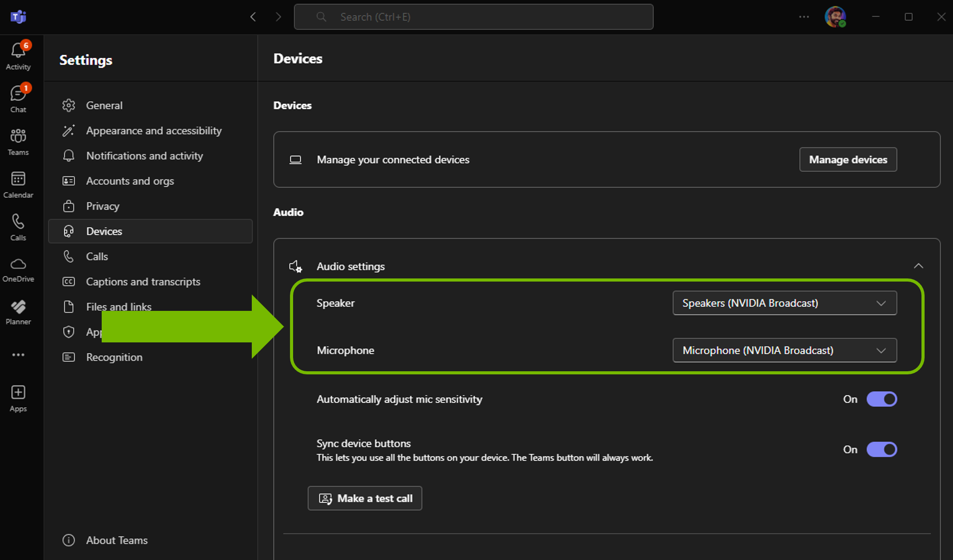This screenshot has width=953, height=560.
Task: Collapse the Audio settings section
Action: tap(918, 266)
